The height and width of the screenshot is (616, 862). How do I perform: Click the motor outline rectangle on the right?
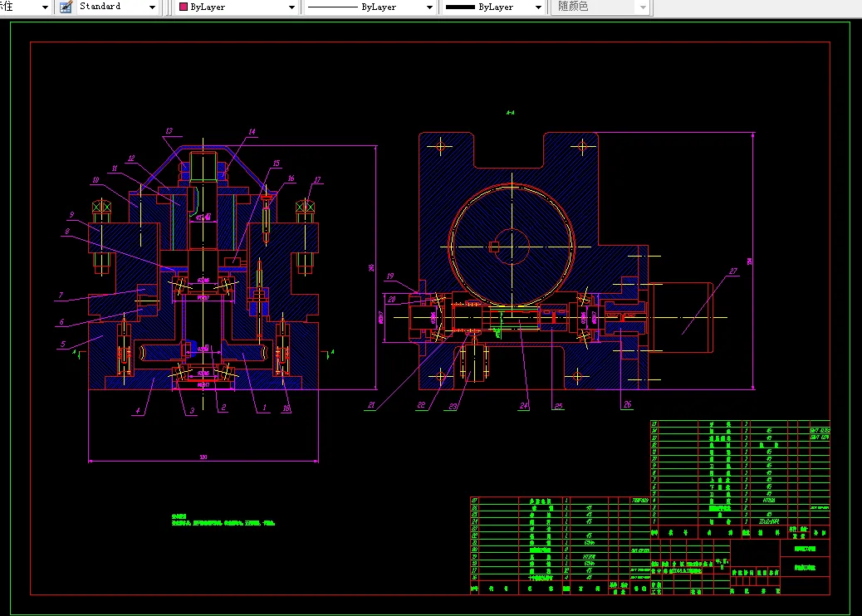681,317
